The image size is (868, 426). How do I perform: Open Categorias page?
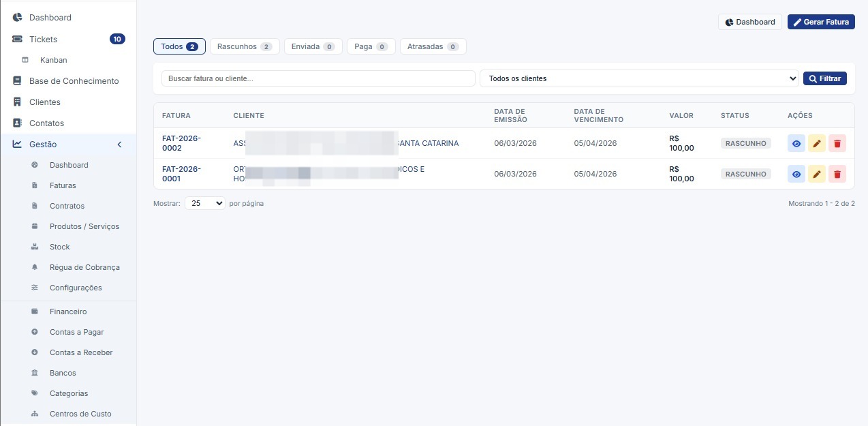[x=68, y=393]
